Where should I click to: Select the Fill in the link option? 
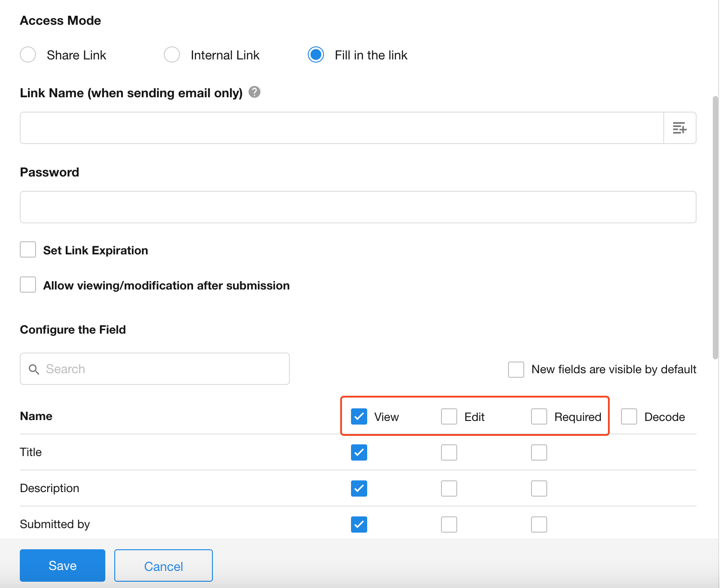tap(316, 54)
